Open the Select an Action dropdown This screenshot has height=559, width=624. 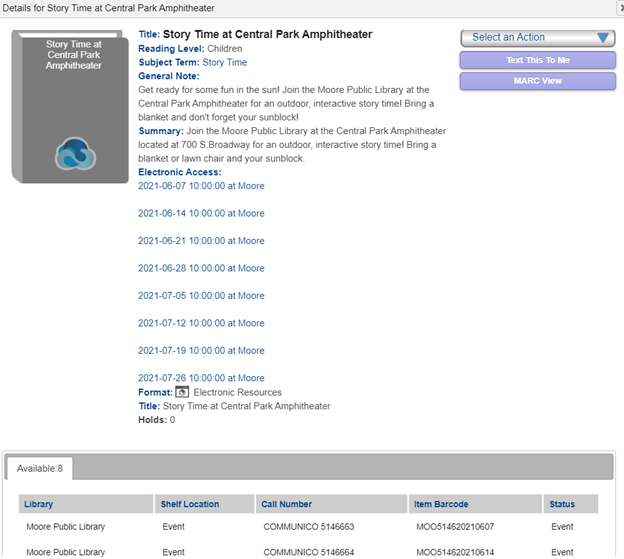(538, 38)
